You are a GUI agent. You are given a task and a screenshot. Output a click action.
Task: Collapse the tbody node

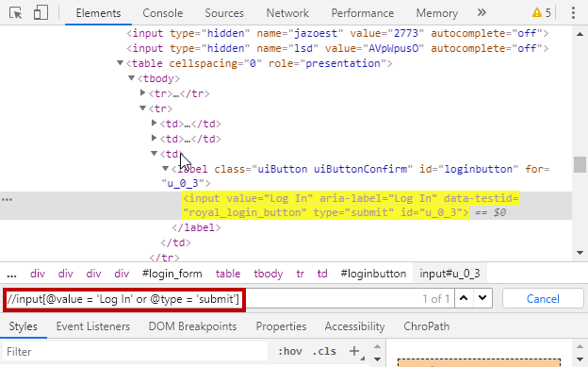pyautogui.click(x=131, y=78)
